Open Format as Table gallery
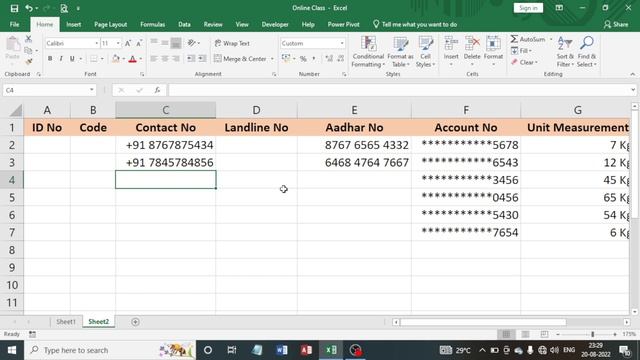Screen dimensions: 640x360 400,52
